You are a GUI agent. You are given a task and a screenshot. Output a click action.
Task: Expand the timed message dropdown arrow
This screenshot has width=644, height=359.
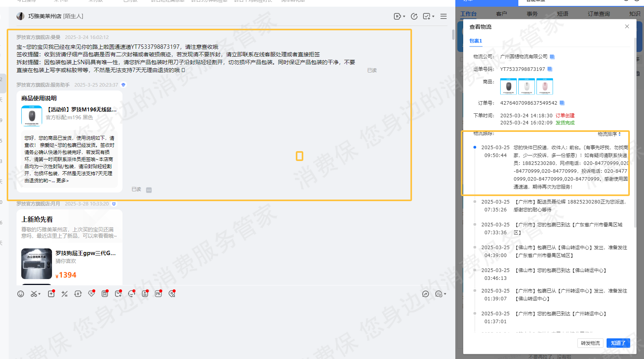pyautogui.click(x=445, y=294)
